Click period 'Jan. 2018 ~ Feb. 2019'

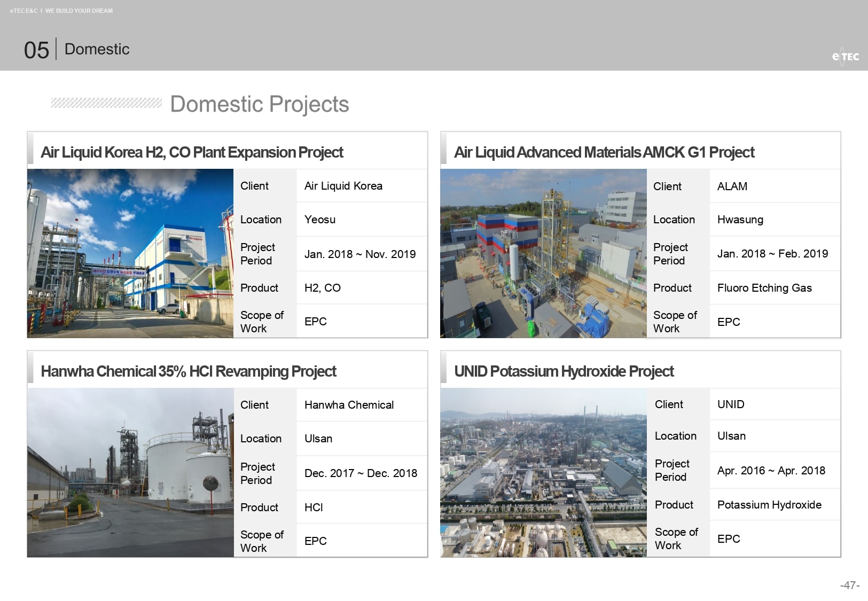[x=772, y=254]
